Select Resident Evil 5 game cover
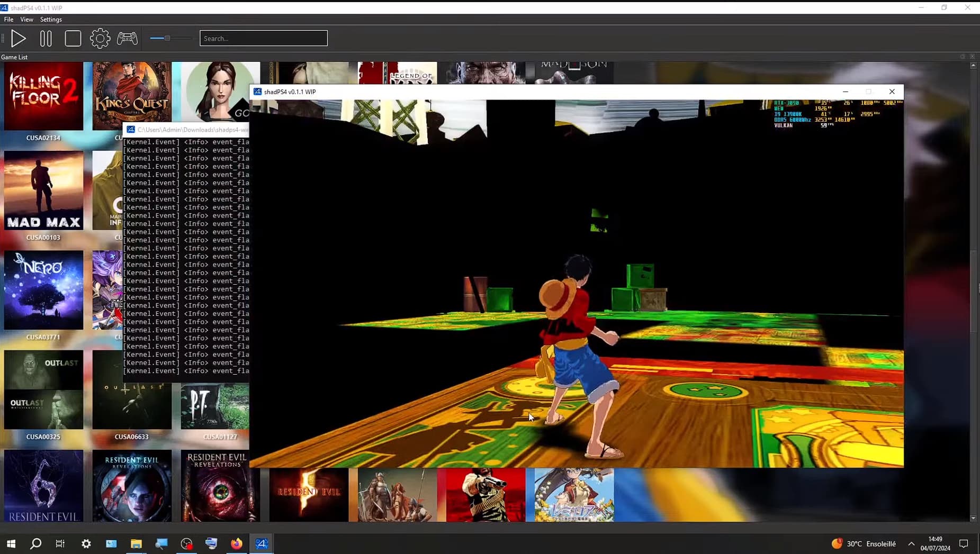This screenshot has width=980, height=554. [309, 495]
